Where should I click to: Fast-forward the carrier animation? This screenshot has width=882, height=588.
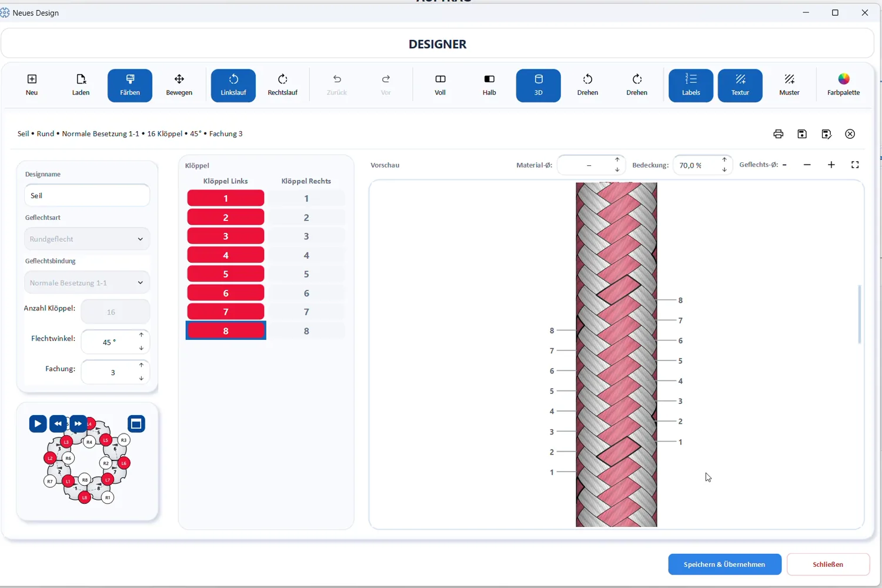(78, 423)
